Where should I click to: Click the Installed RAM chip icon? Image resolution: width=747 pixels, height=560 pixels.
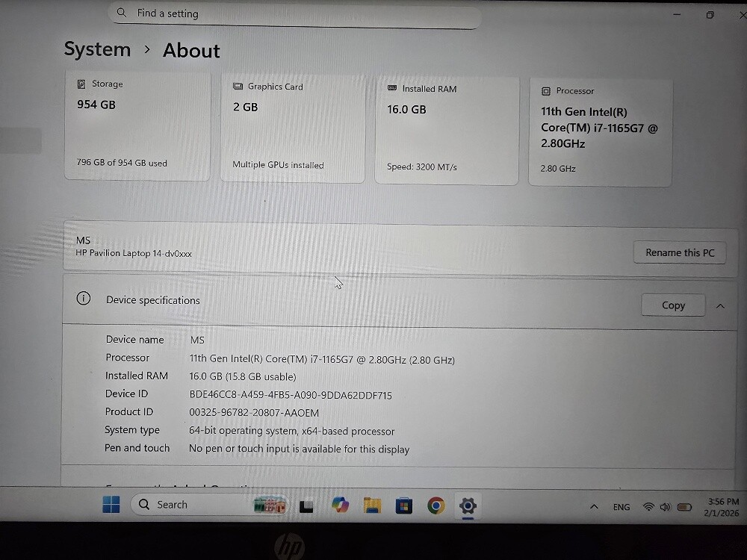click(392, 88)
